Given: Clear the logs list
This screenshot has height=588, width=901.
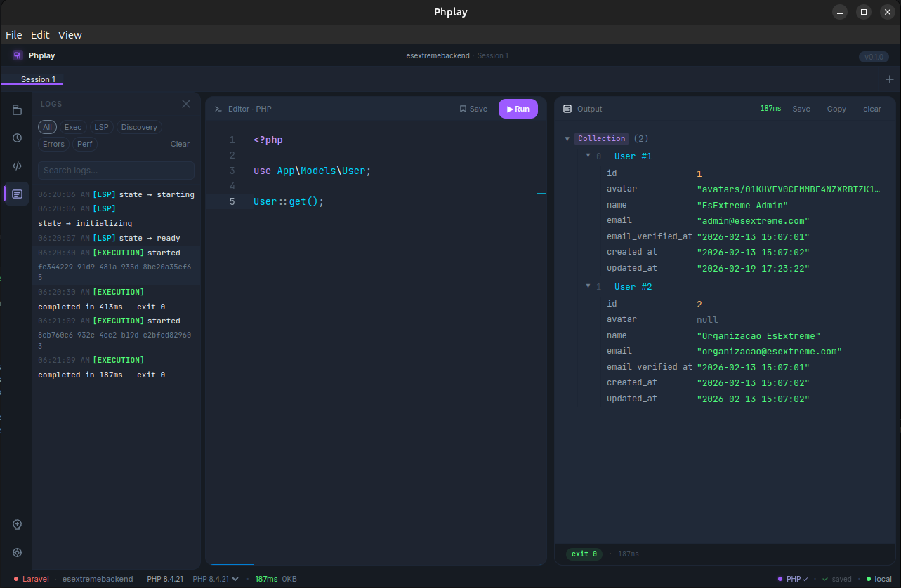Looking at the screenshot, I should click(180, 144).
